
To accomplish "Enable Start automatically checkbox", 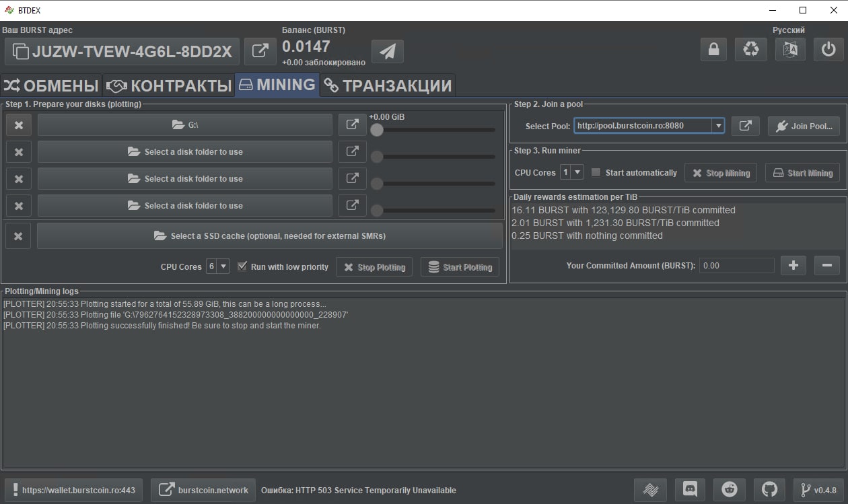I will 634,173.
